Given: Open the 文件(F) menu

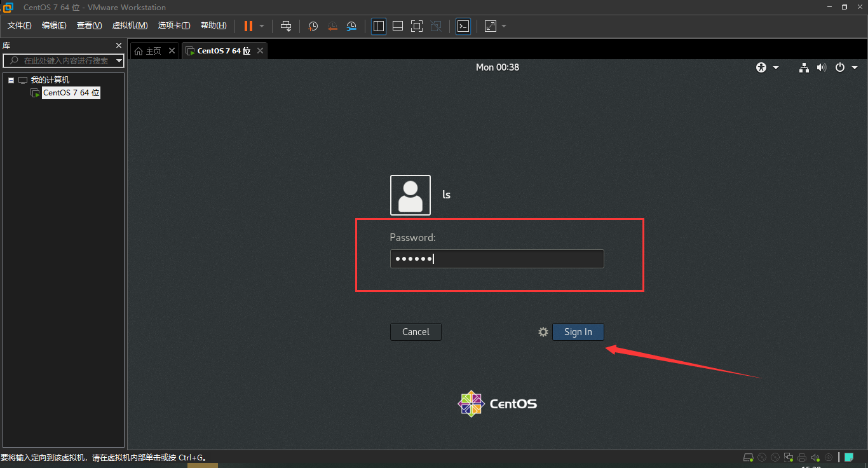Looking at the screenshot, I should pos(20,25).
